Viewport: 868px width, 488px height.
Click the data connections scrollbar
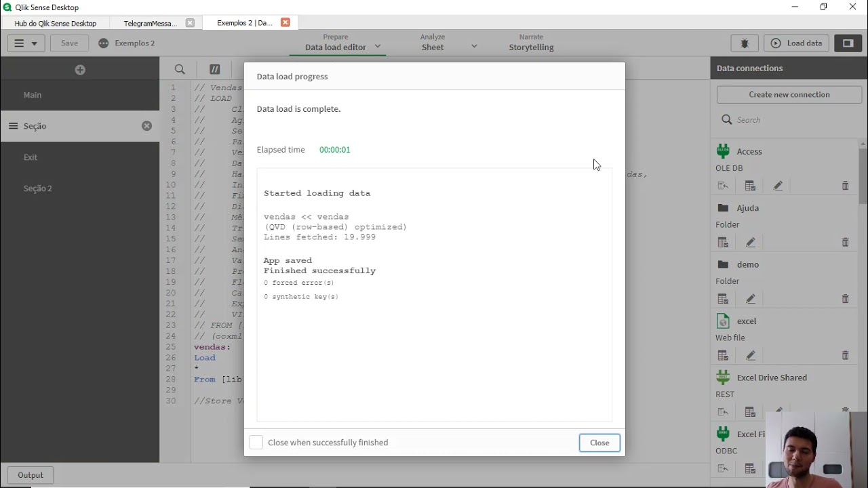point(863,176)
